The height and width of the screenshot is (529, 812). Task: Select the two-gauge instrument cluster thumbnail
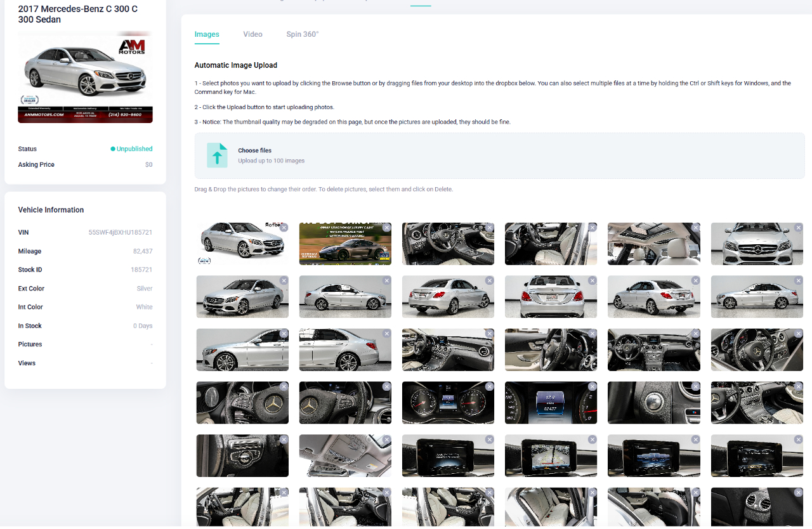448,403
